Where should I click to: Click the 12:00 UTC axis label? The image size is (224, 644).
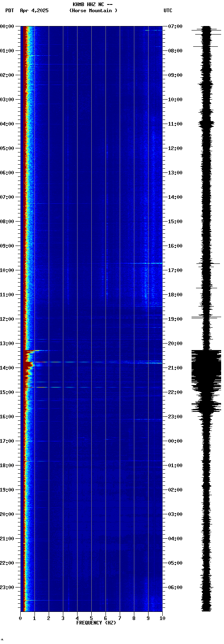pyautogui.click(x=175, y=148)
